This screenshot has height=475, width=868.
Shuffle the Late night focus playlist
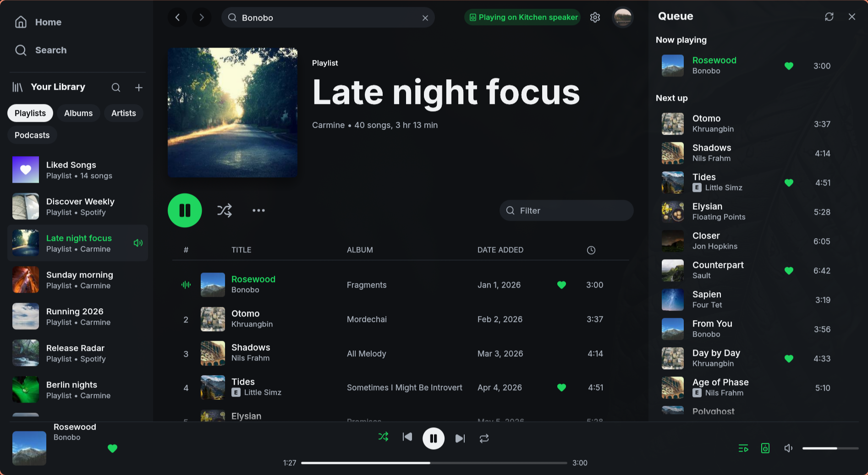[x=225, y=210]
